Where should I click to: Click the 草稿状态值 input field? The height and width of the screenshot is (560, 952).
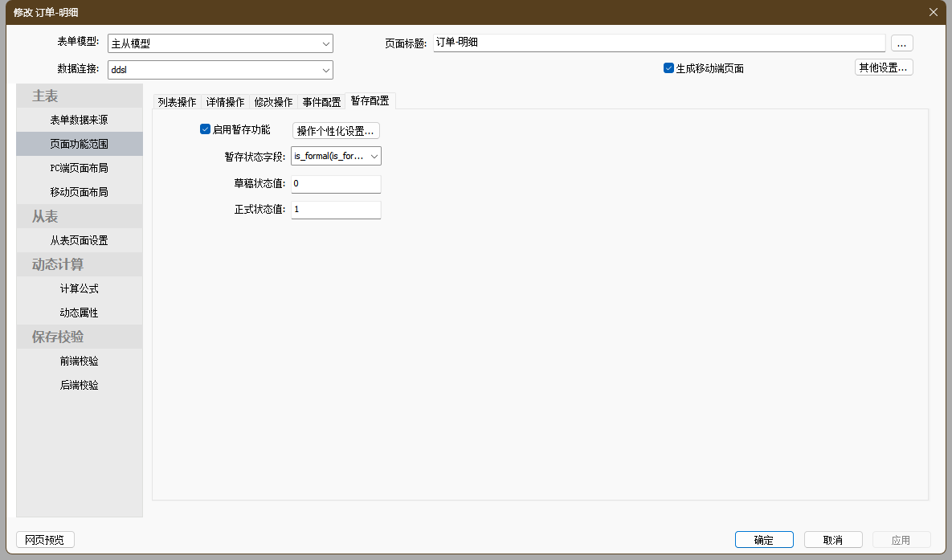(x=336, y=184)
